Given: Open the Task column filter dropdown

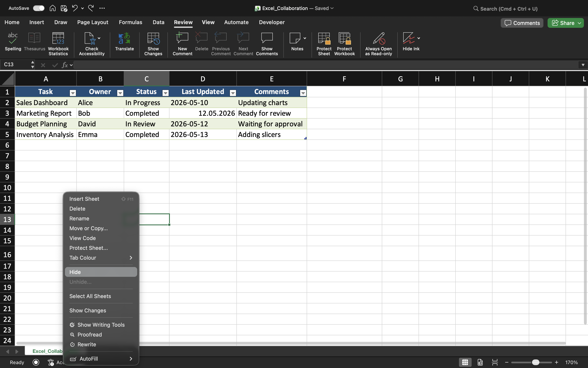Looking at the screenshot, I should [x=73, y=93].
